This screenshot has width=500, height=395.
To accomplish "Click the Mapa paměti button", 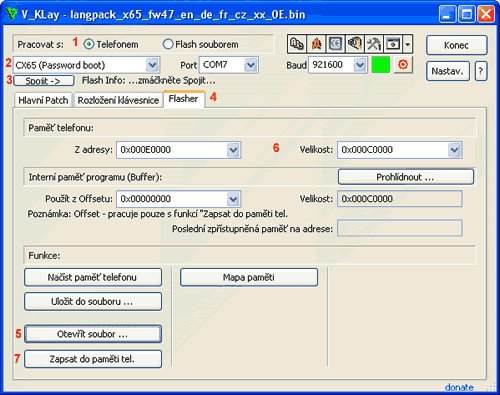I will coord(249,277).
